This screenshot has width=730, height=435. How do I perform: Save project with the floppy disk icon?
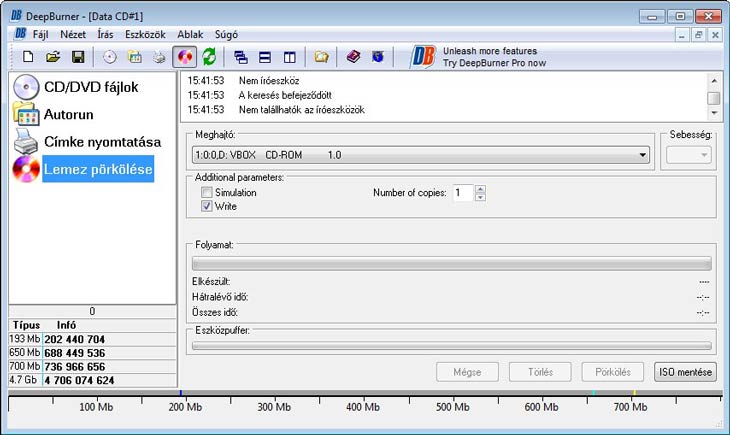pyautogui.click(x=78, y=57)
